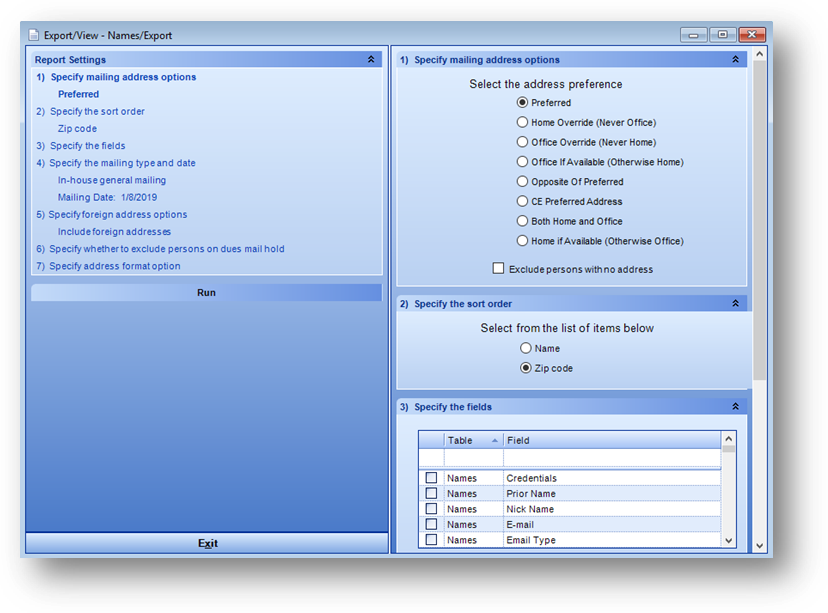Click the Credentials field name cell
Viewport: 828px width, 613px height.
pos(612,477)
